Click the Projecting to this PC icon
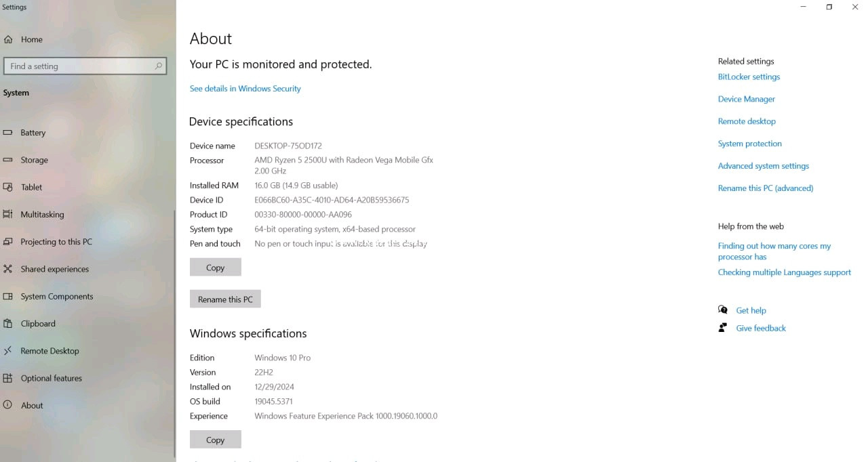Viewport: 868px width, 462px height. (x=8, y=242)
